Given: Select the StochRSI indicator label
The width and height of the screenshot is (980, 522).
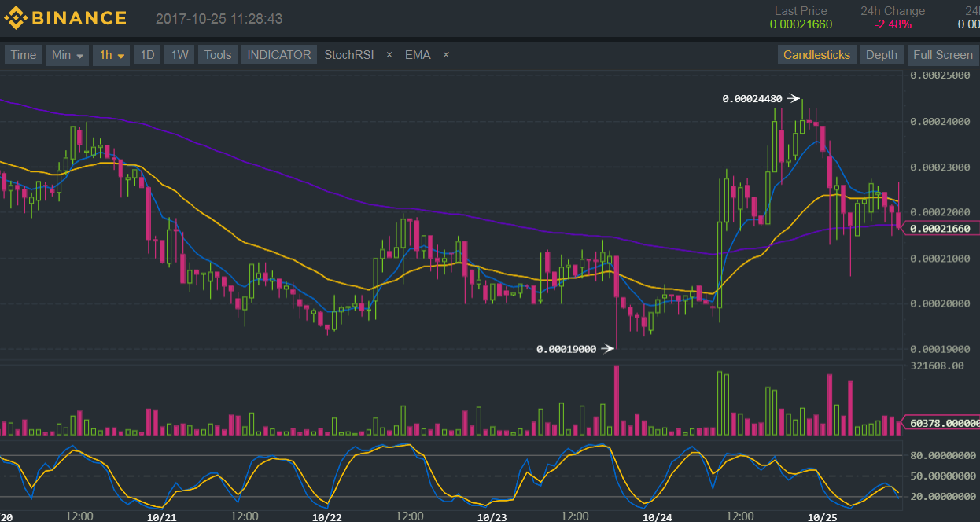Looking at the screenshot, I should pyautogui.click(x=349, y=55).
